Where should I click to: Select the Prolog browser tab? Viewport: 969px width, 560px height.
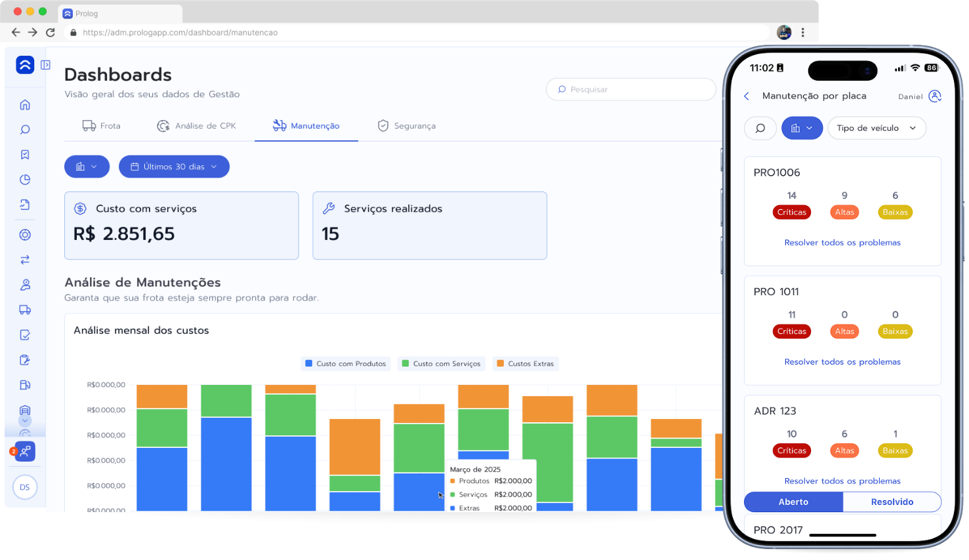pyautogui.click(x=120, y=13)
